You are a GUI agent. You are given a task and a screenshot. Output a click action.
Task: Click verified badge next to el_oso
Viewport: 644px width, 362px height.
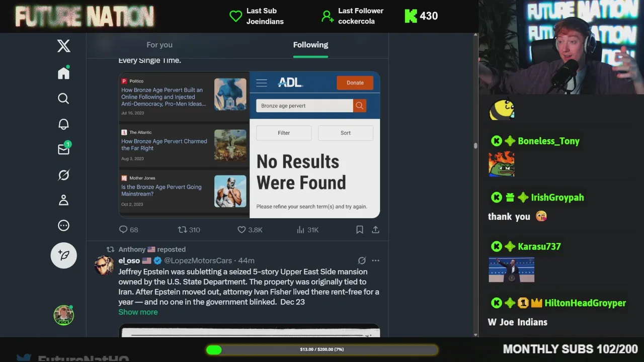[x=157, y=260]
